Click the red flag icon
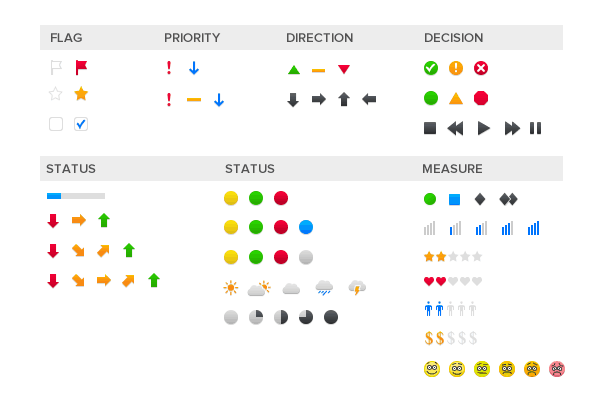This screenshot has width=600, height=400. [81, 68]
